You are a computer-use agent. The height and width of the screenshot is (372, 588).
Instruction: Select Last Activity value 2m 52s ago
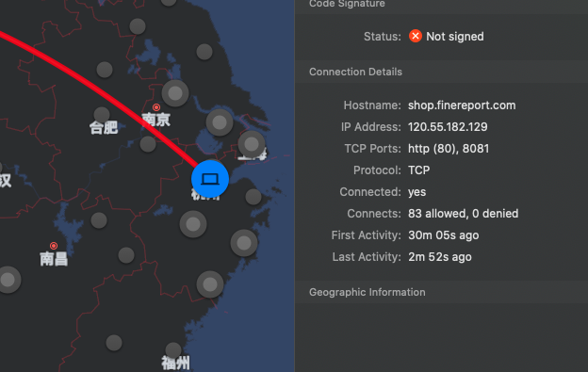coord(440,257)
